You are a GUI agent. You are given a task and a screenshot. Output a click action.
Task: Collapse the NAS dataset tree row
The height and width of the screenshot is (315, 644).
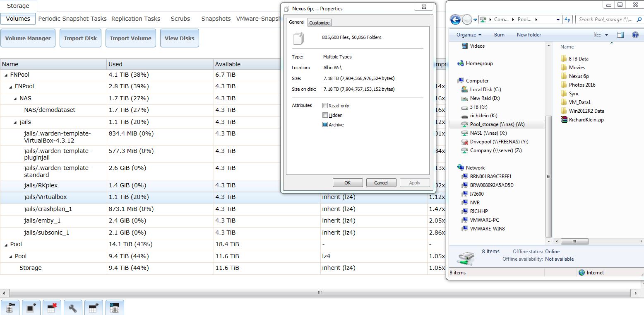tap(15, 99)
